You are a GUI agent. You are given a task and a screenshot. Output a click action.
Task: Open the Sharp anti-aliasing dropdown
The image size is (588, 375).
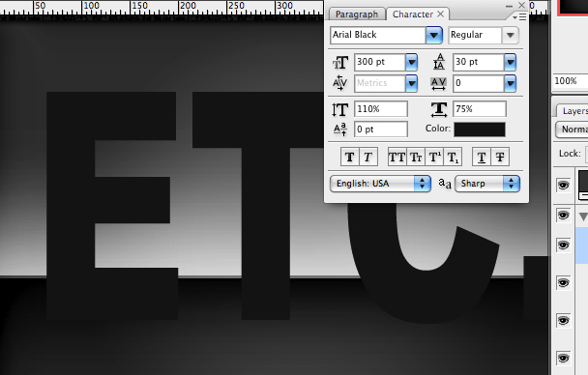tap(487, 184)
